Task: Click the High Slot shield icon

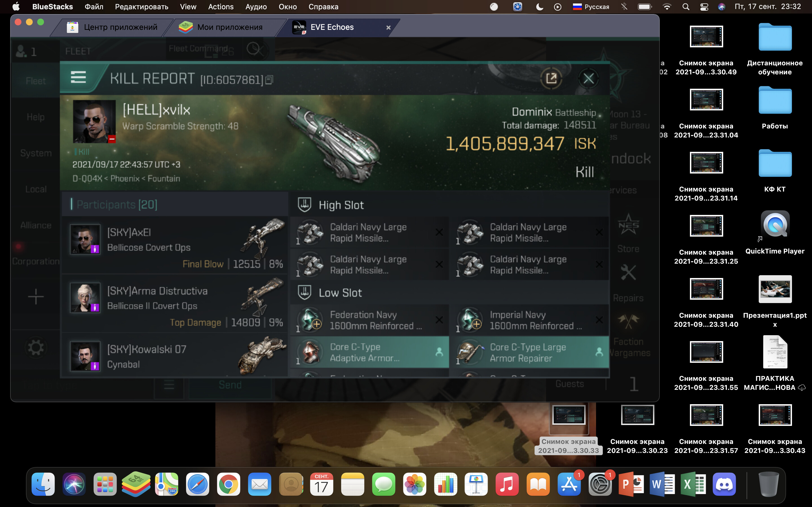Action: (x=304, y=204)
